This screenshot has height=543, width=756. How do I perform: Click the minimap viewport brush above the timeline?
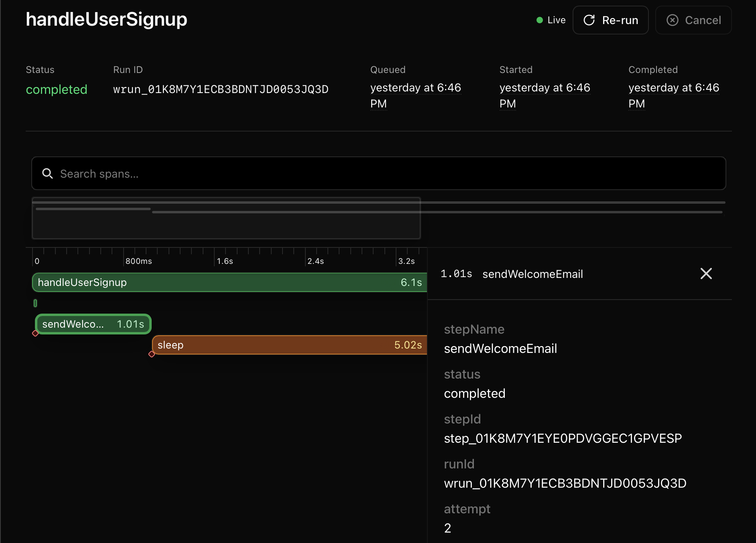click(226, 219)
